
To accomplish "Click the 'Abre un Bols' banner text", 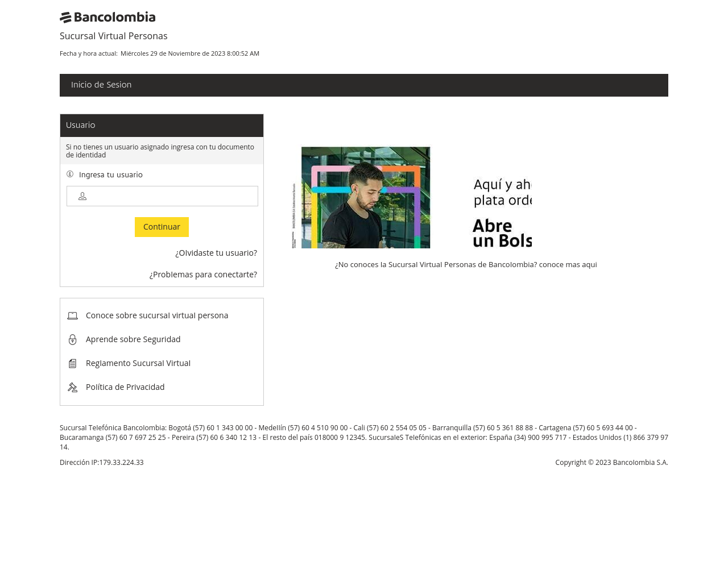I will click(502, 234).
